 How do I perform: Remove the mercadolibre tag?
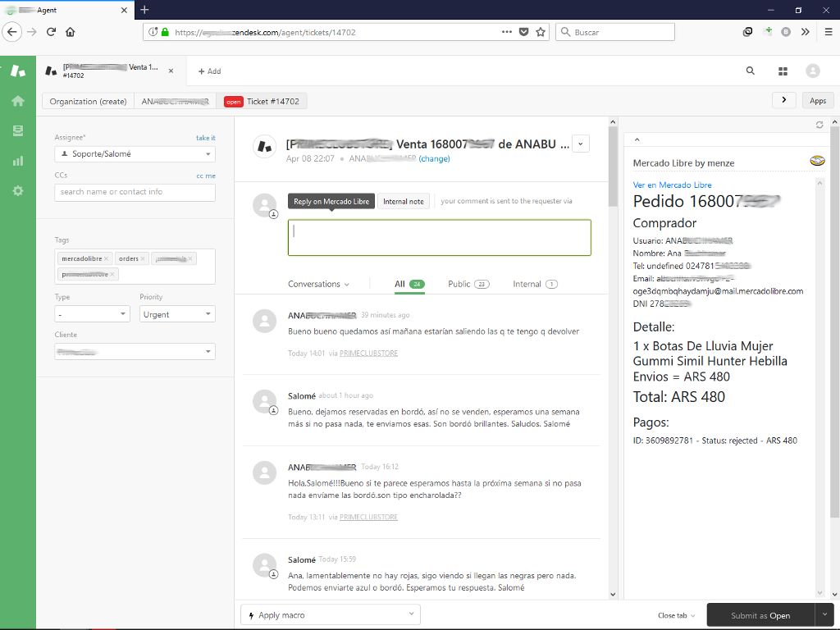tap(107, 259)
